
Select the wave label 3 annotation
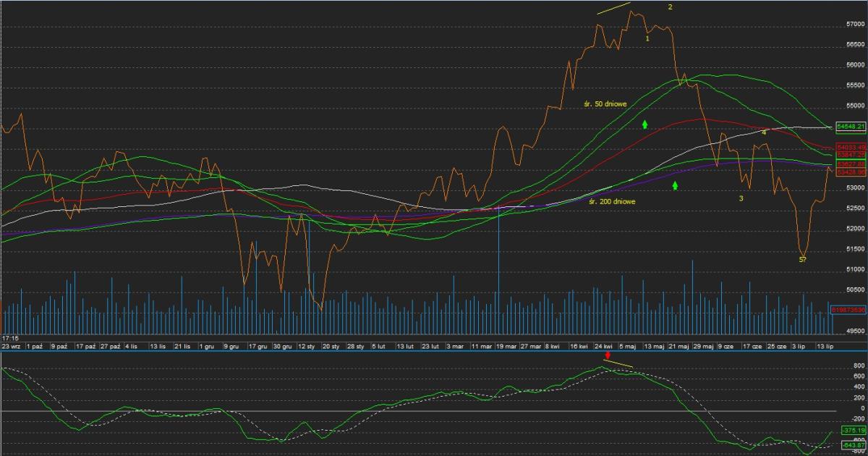741,198
